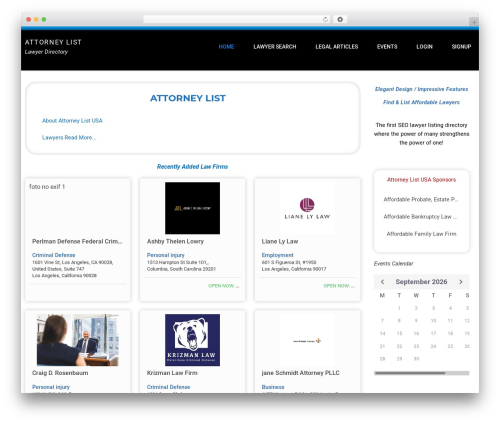The height and width of the screenshot is (423, 500).
Task: Open Affordable Bankruptcy Law sponsor link
Action: coord(420,217)
